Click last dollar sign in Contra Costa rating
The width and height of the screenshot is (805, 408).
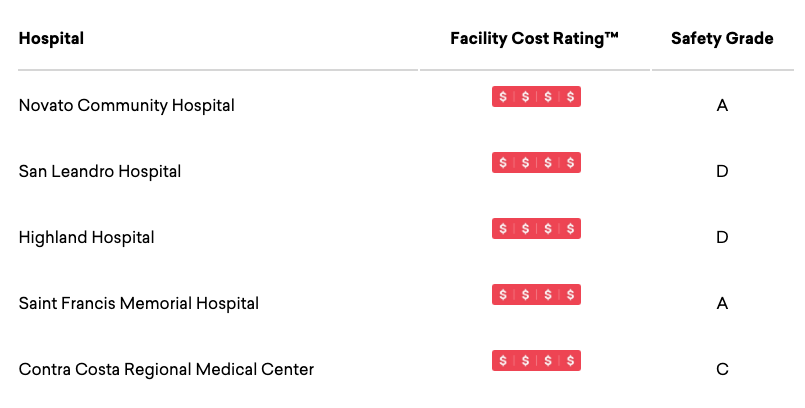tap(570, 360)
